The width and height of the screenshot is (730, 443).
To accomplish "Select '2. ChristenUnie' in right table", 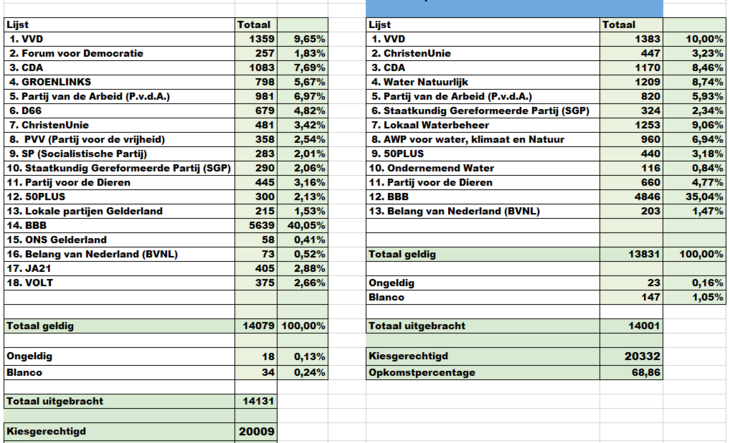I will pyautogui.click(x=483, y=54).
